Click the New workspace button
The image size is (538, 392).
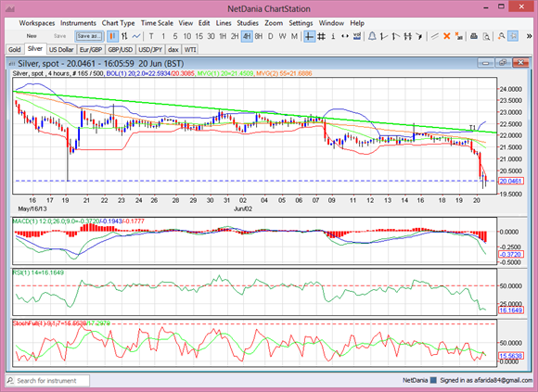(x=32, y=36)
